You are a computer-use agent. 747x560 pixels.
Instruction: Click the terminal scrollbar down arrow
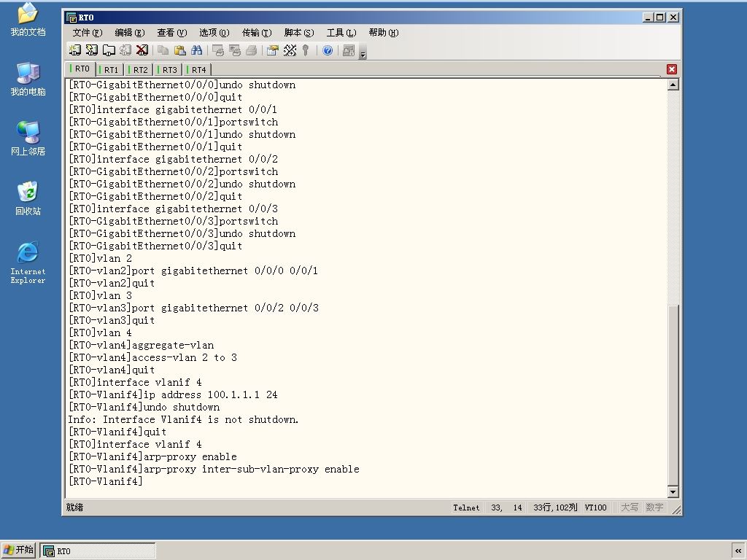pos(673,491)
